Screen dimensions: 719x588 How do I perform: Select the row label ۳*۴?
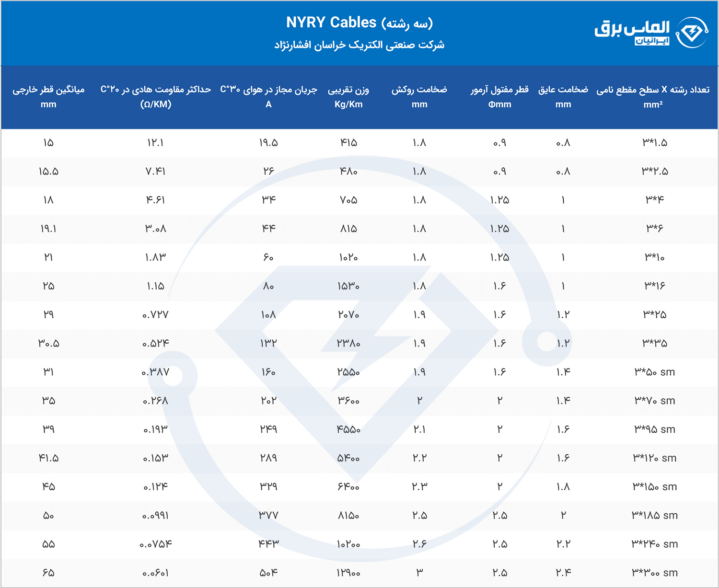pos(655,200)
